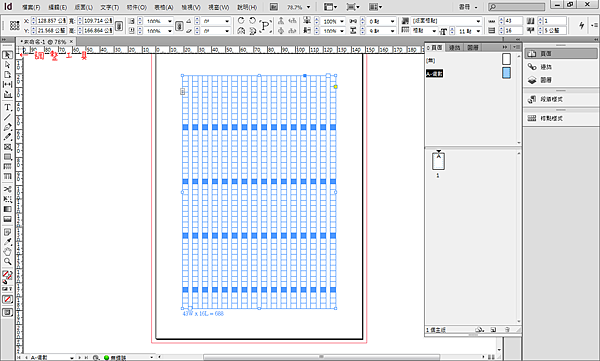This screenshot has height=361, width=600.
Task: Toggle constrain proportions for width and height
Action: tap(119, 26)
